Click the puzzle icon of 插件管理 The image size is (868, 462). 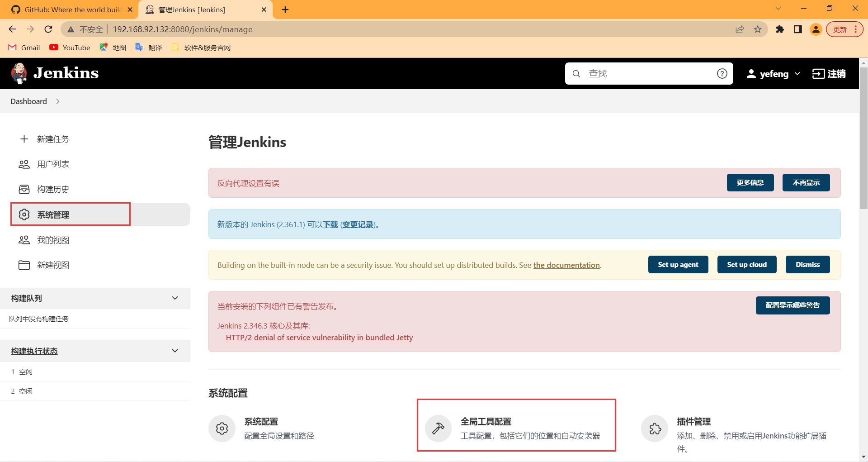655,428
